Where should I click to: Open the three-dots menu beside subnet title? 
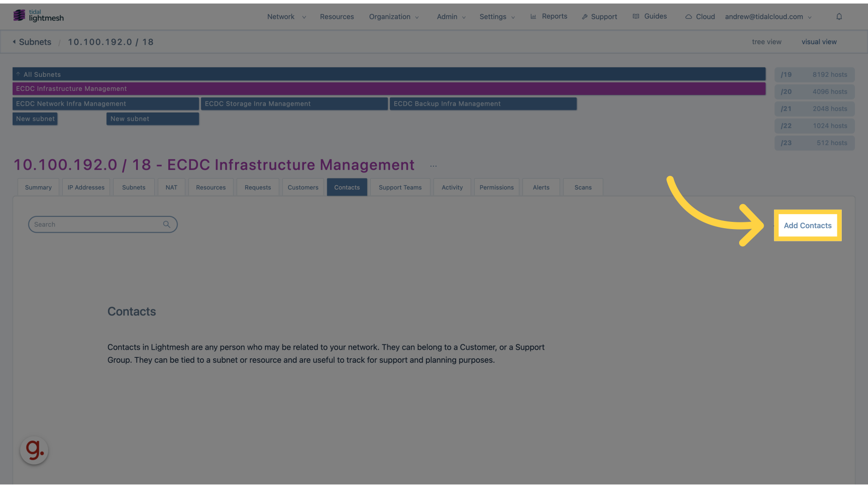click(434, 166)
